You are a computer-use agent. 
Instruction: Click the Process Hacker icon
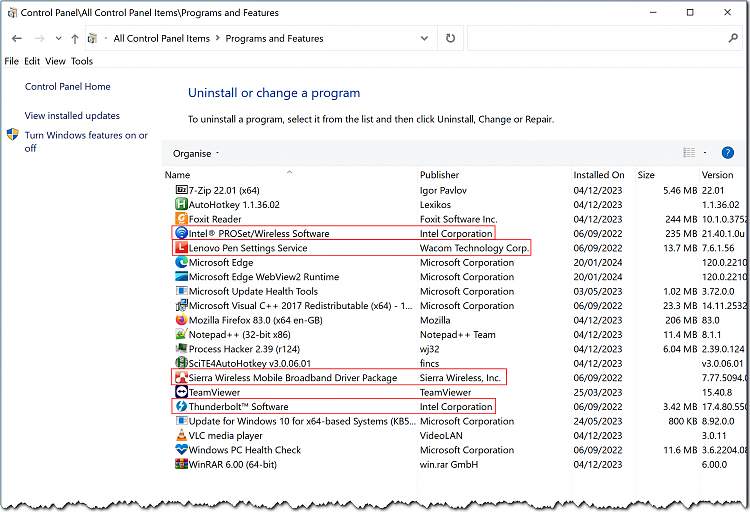point(181,348)
